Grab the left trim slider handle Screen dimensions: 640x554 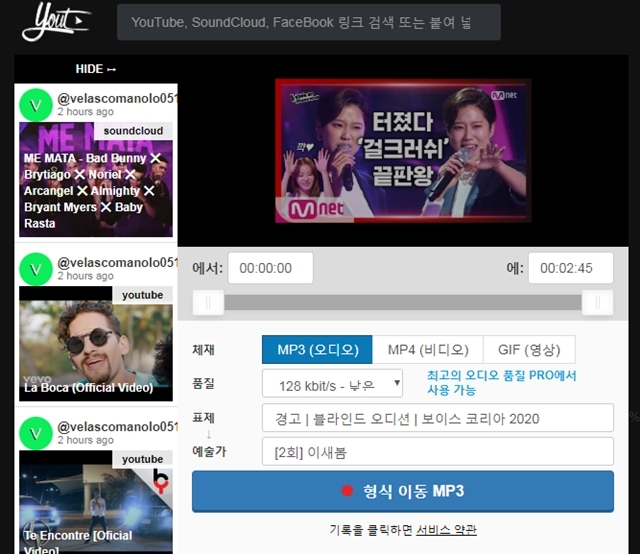[208, 303]
